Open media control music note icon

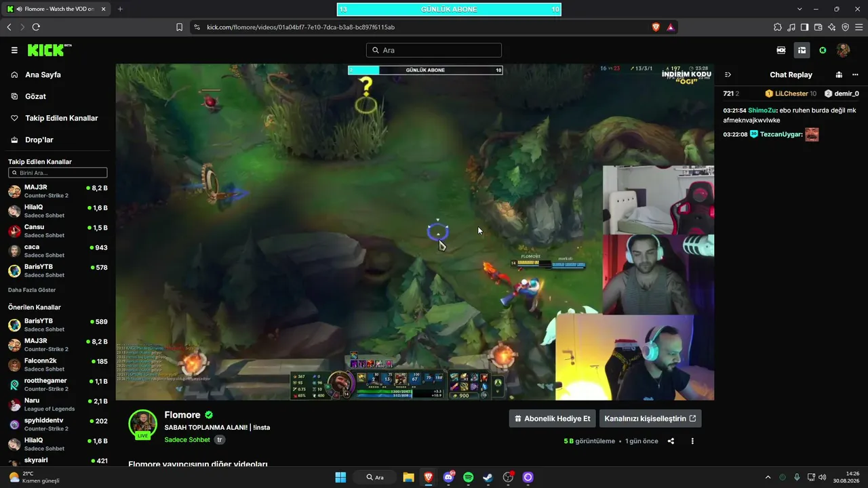791,27
